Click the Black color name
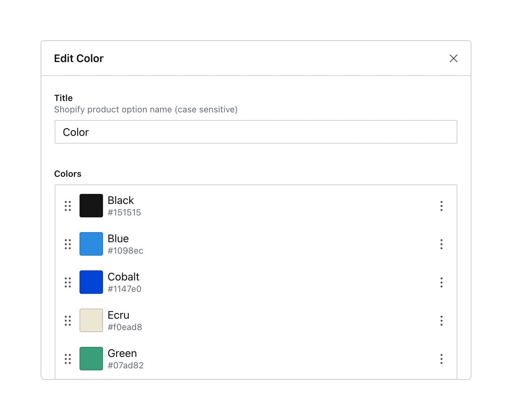Image resolution: width=512 pixels, height=420 pixels. coord(121,200)
